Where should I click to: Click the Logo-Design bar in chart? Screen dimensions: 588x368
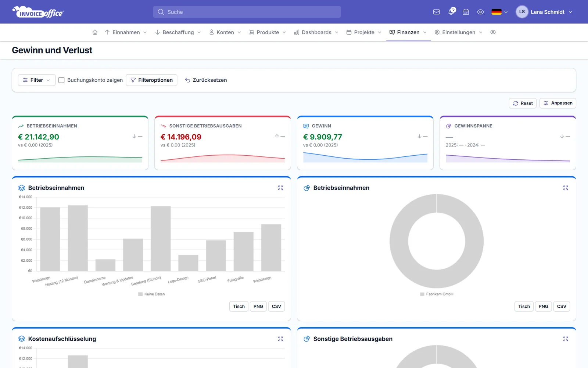point(188,263)
